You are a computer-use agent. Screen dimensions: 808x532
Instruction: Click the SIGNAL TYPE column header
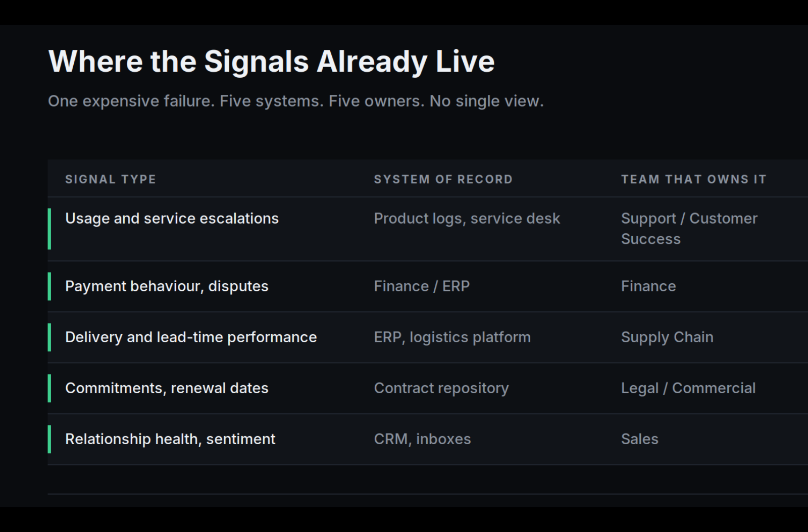click(111, 179)
